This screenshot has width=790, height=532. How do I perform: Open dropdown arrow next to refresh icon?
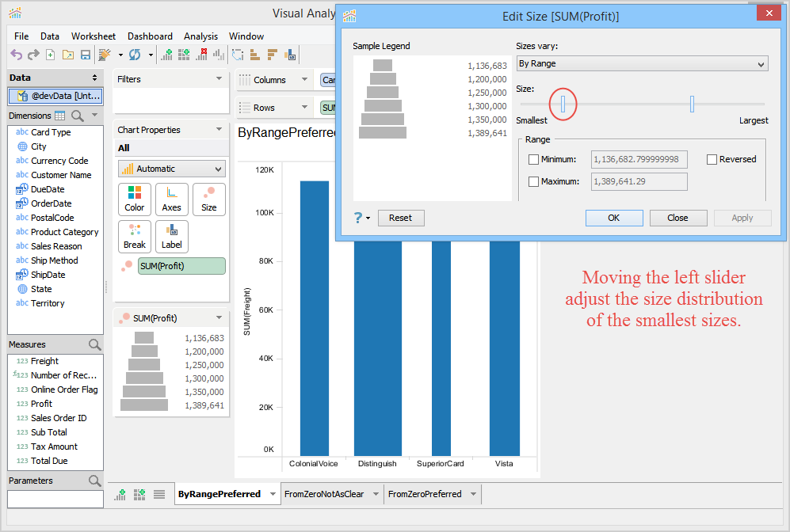coord(150,55)
